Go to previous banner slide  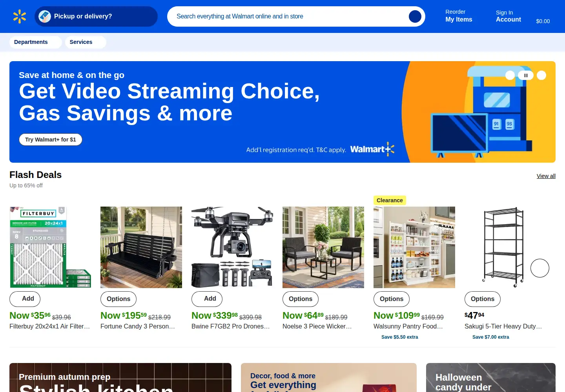[510, 75]
